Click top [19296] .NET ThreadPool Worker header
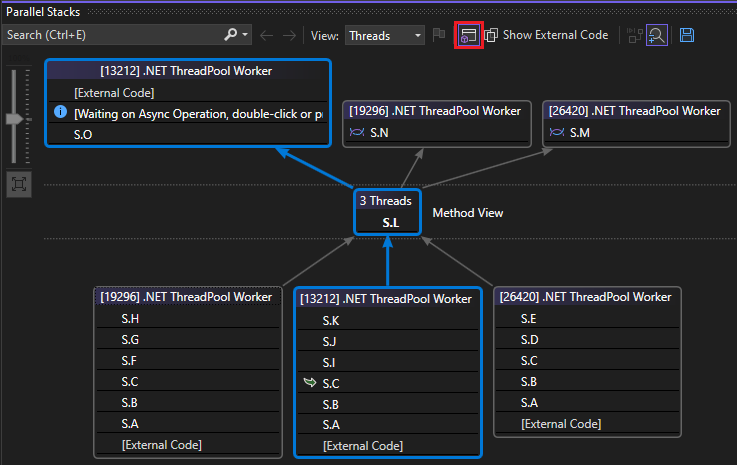The image size is (737, 465). [x=435, y=111]
